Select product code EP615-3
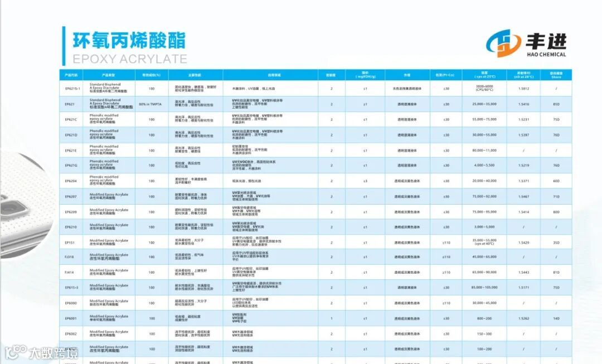The width and height of the screenshot is (602, 364). [71, 288]
